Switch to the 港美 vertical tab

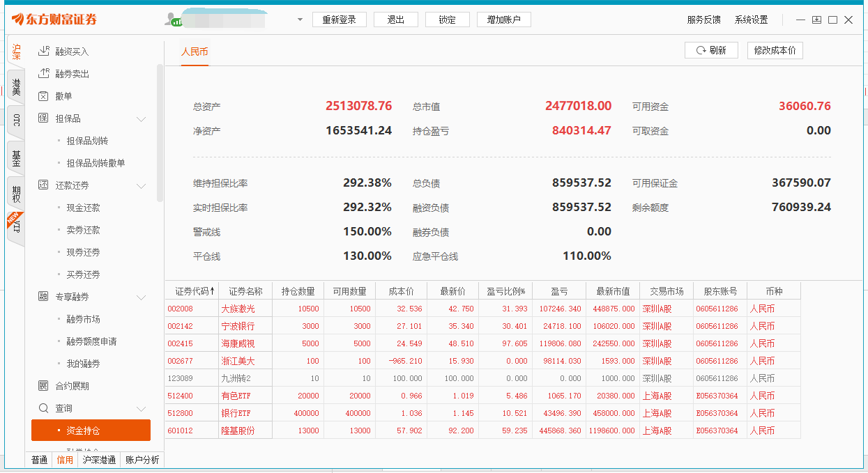click(16, 87)
